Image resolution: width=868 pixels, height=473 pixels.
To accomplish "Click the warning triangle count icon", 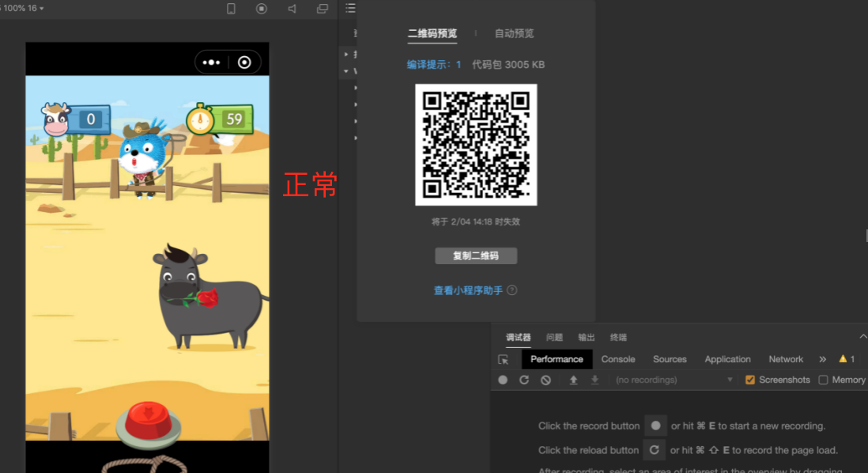I will (x=847, y=359).
